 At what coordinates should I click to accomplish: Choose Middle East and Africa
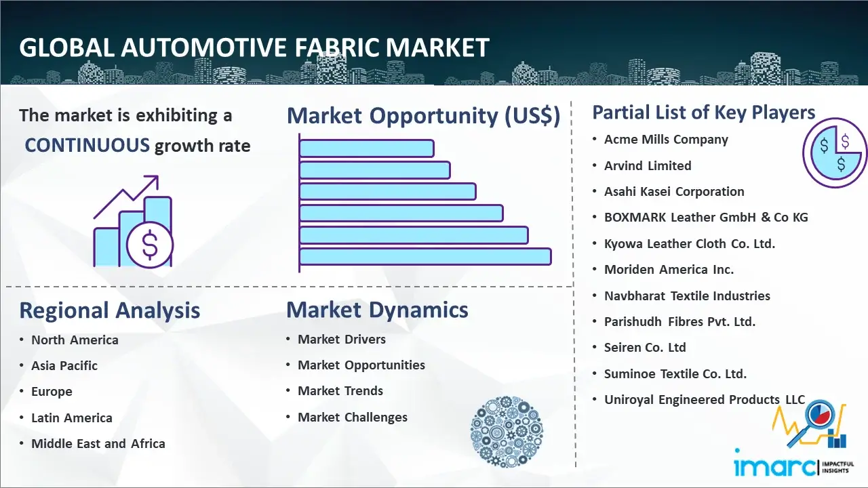98,444
